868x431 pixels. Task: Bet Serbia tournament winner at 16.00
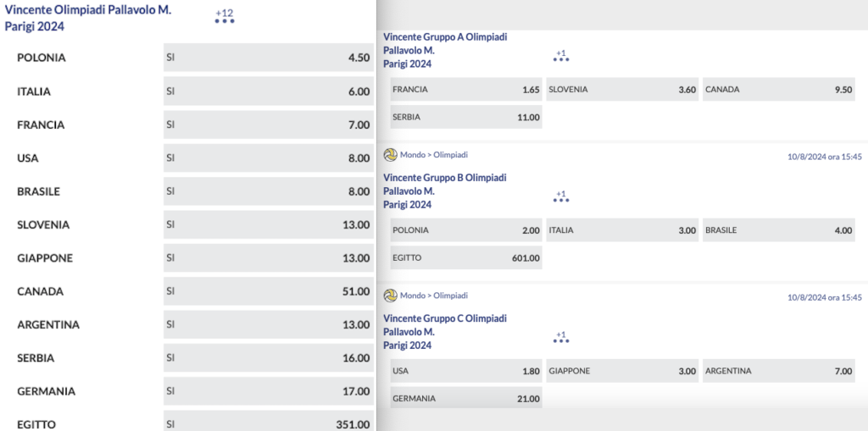pos(269,358)
